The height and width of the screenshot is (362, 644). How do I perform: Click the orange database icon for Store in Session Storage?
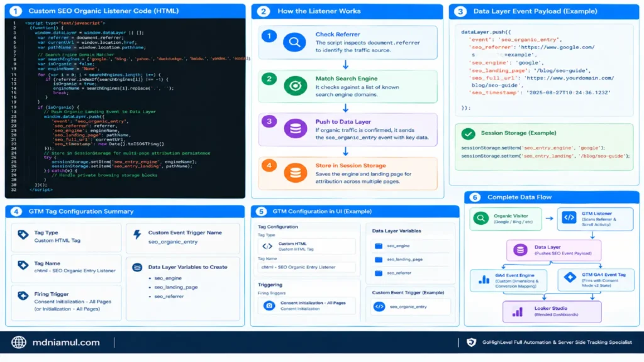296,173
